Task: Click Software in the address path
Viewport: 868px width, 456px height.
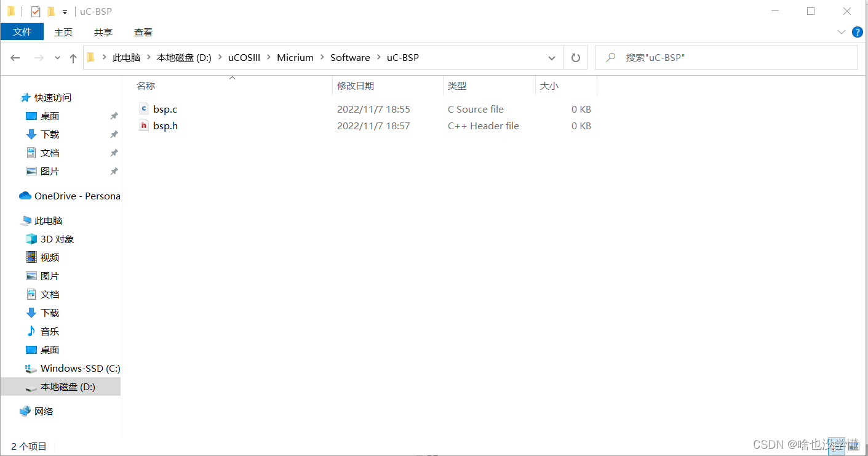Action: [350, 57]
